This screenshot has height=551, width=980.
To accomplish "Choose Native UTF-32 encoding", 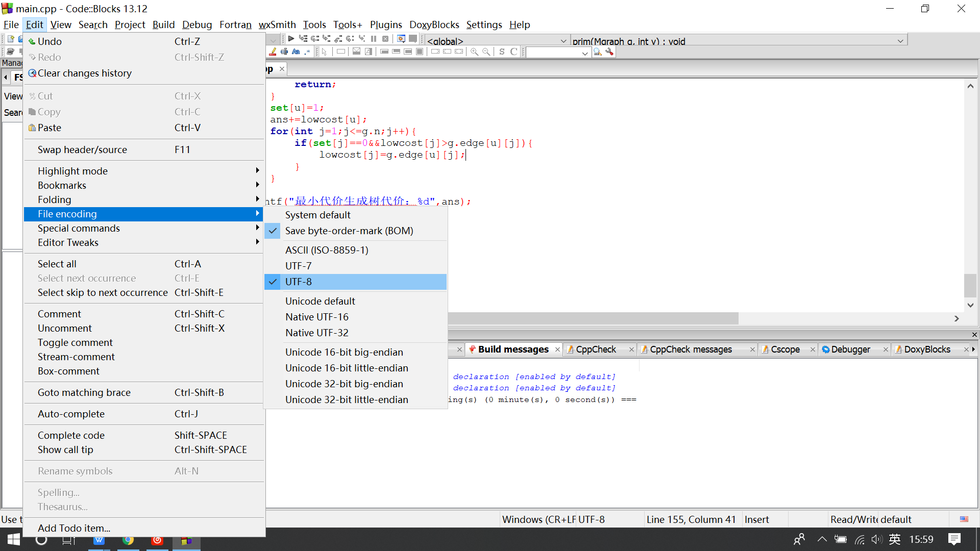I will click(x=355, y=333).
